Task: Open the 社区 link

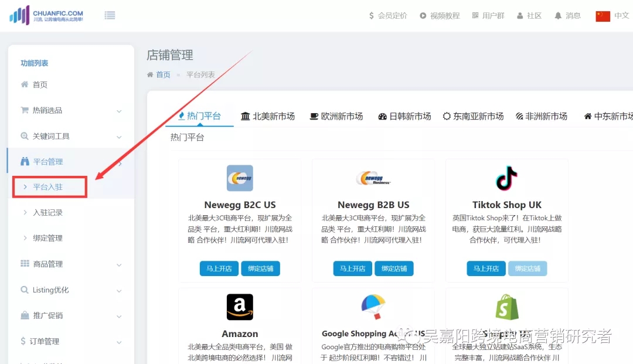Action: pyautogui.click(x=534, y=16)
